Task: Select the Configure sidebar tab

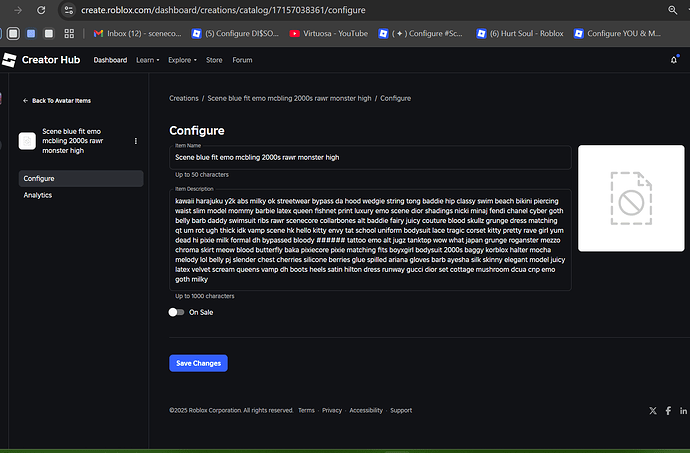Action: click(x=81, y=178)
